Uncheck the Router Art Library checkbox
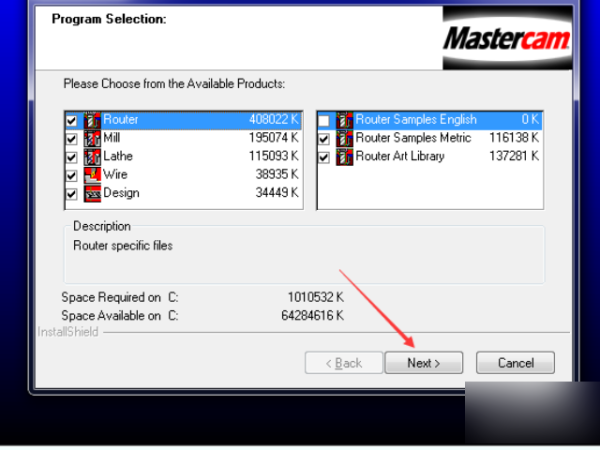 coord(324,158)
